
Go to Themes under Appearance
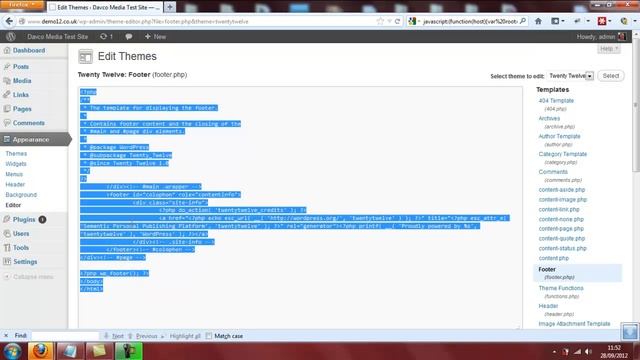(x=16, y=153)
